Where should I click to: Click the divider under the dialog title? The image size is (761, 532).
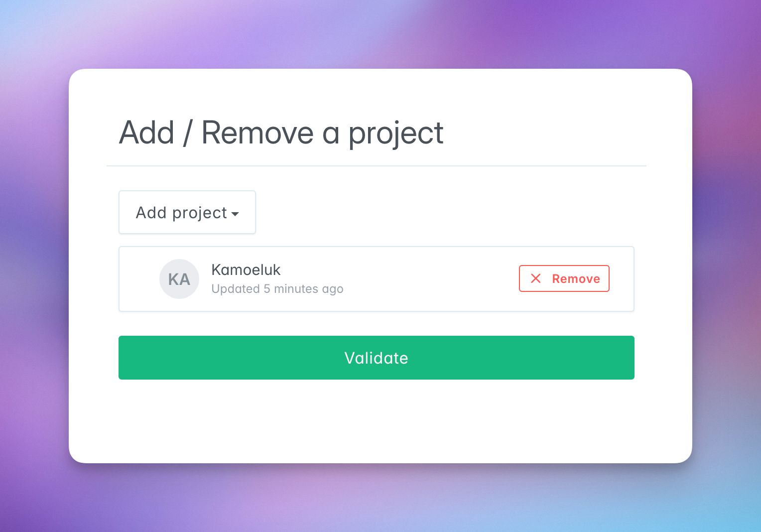coord(376,165)
